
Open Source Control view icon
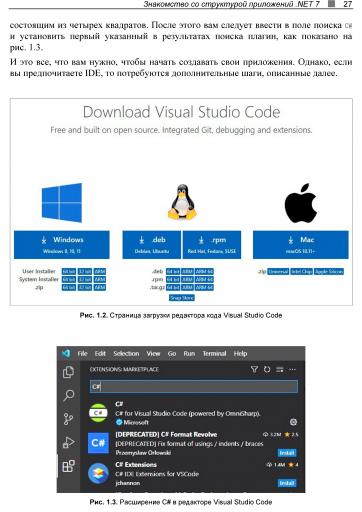point(69,419)
